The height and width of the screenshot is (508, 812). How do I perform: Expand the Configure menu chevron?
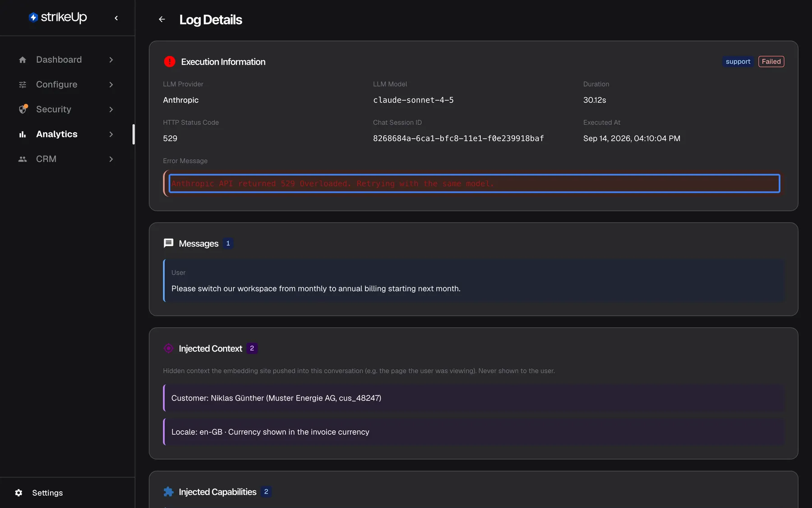coord(111,84)
